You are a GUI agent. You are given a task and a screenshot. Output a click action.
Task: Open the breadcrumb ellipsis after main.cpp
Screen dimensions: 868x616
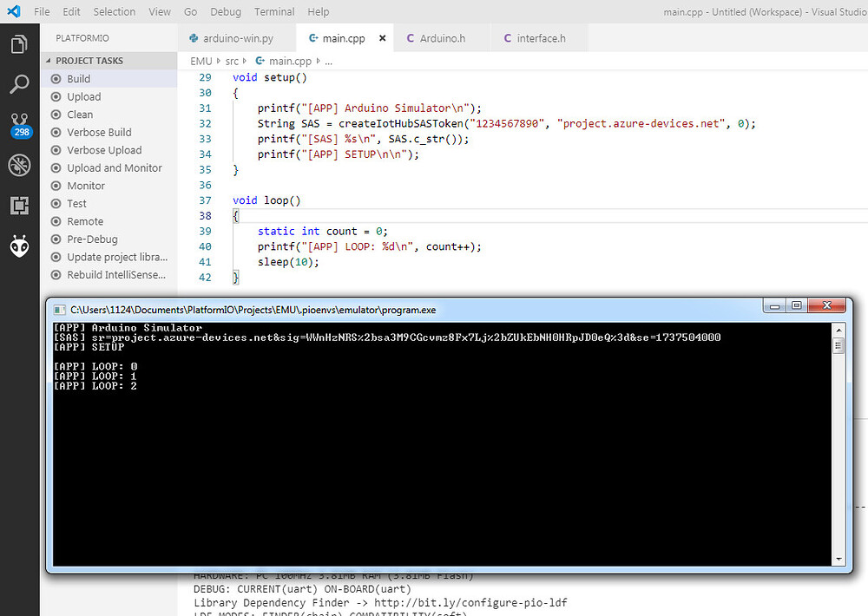(x=327, y=61)
